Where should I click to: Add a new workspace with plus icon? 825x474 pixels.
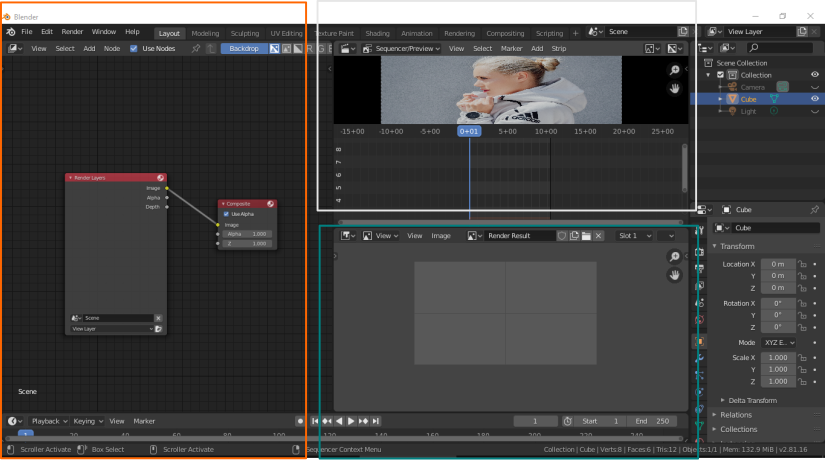(x=575, y=33)
